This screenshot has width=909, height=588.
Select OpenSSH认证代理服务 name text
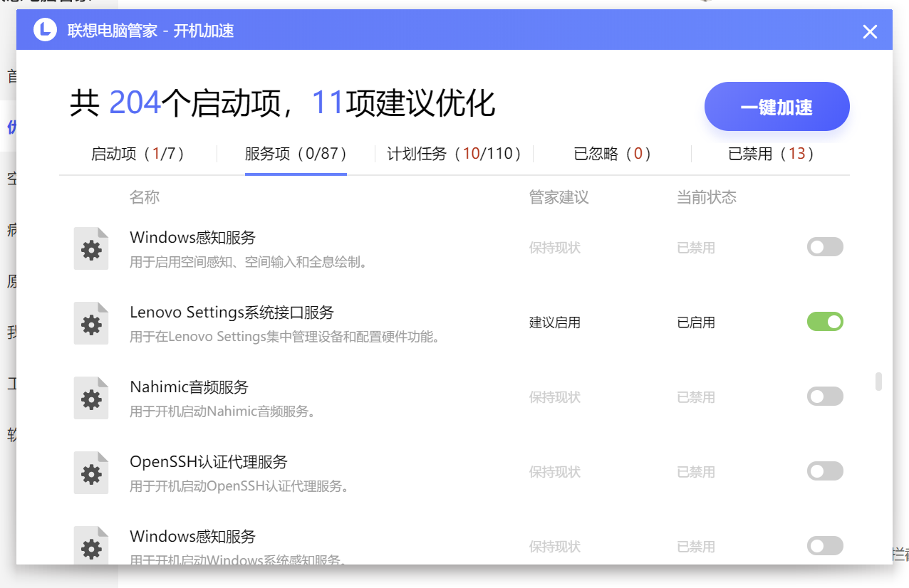[209, 462]
